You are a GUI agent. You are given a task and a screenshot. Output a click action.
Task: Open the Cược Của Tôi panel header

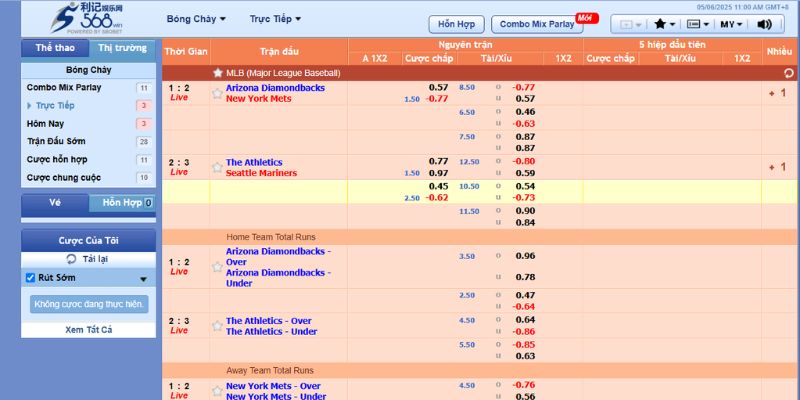coord(88,240)
